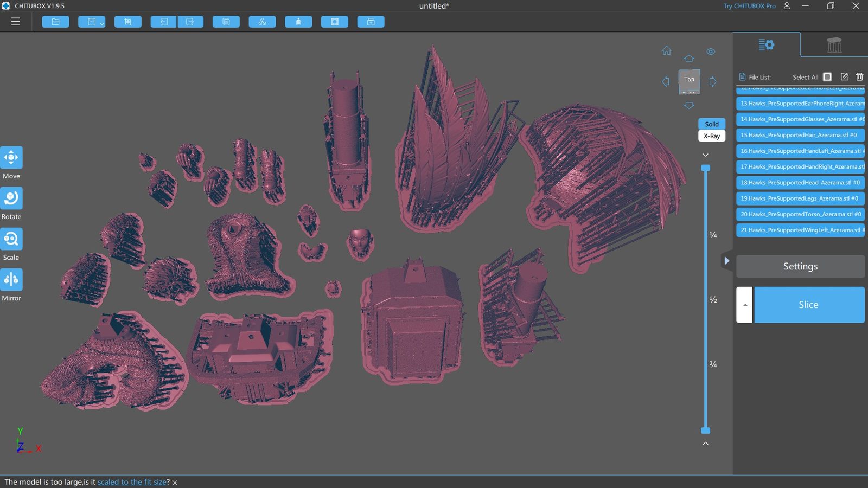
Task: Open the Settings button
Action: click(x=800, y=266)
